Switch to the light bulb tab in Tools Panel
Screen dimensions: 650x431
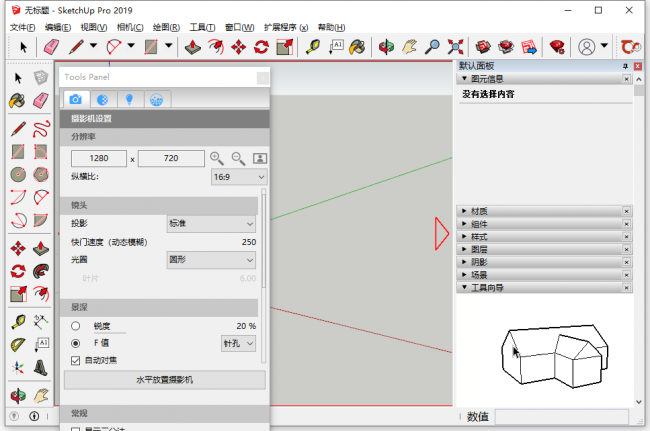coord(128,99)
